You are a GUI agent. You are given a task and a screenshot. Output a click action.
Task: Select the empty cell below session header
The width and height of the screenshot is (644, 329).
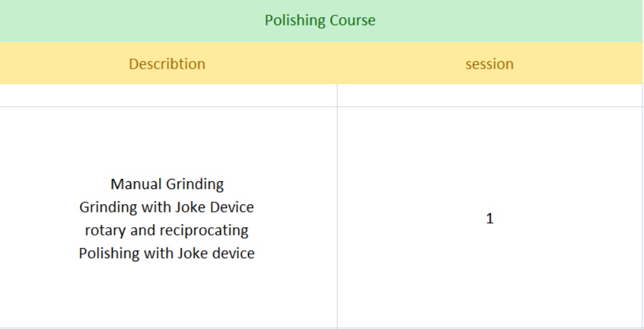(490, 95)
